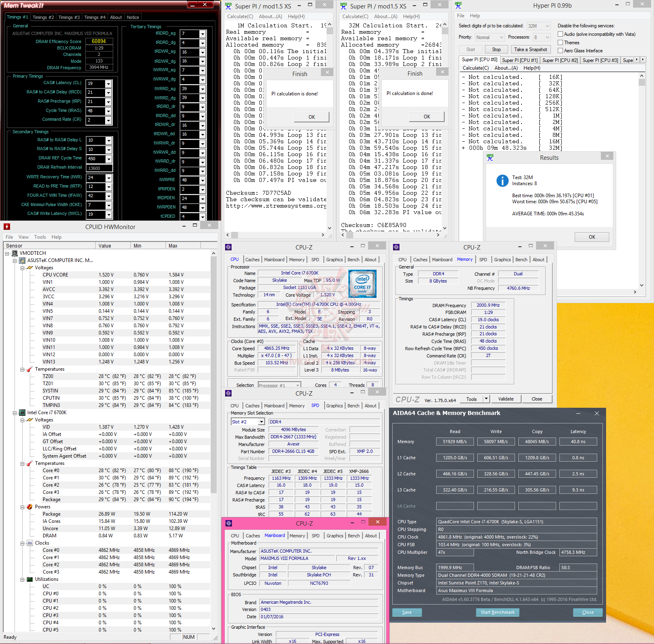
Task: Click the blue info icon in Results dialog
Action: coord(503,181)
